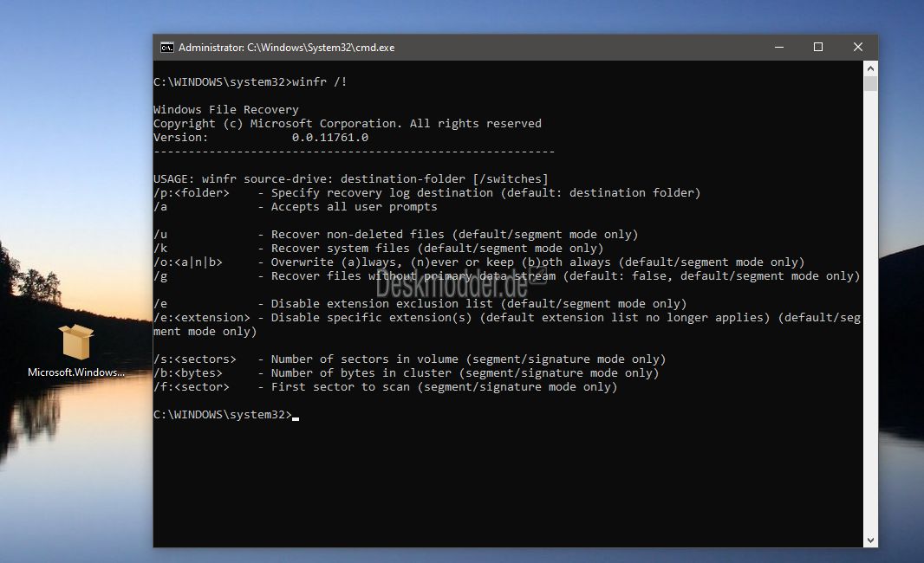
Task: Click the /p:<folder> switch line
Action: point(426,192)
